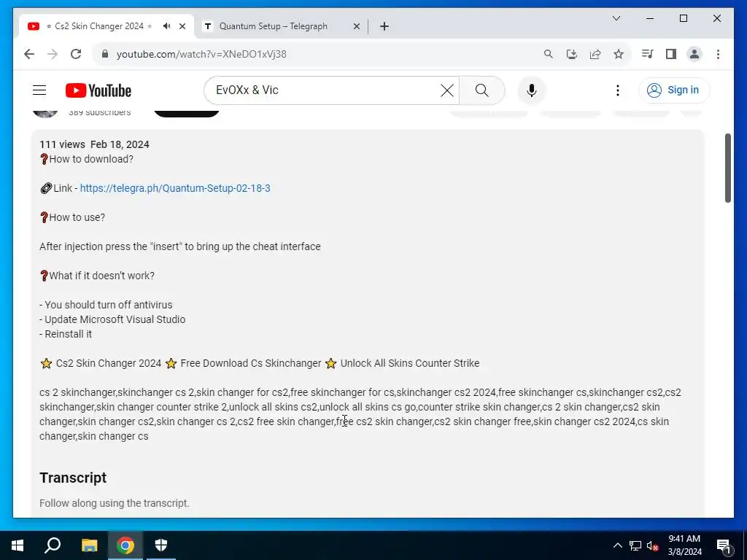Open the Chrome profile avatar

[x=694, y=54]
